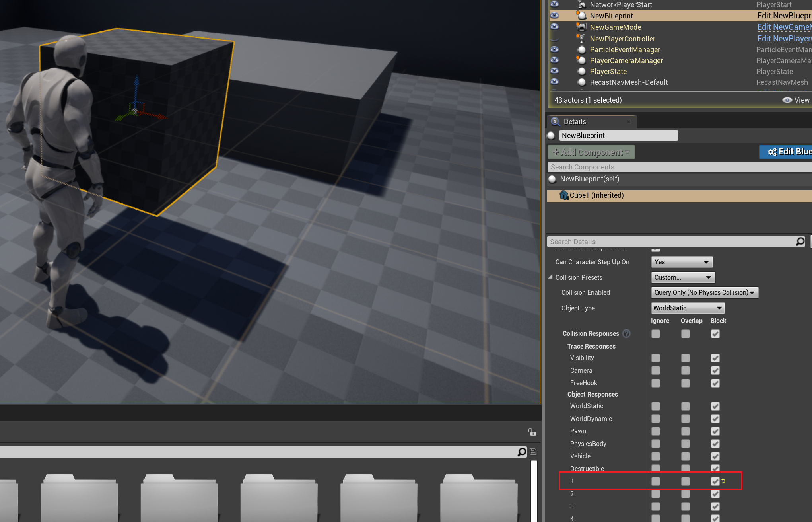Click the reset-to-default arrow beside channel 1
Image resolution: width=812 pixels, height=522 pixels.
723,481
